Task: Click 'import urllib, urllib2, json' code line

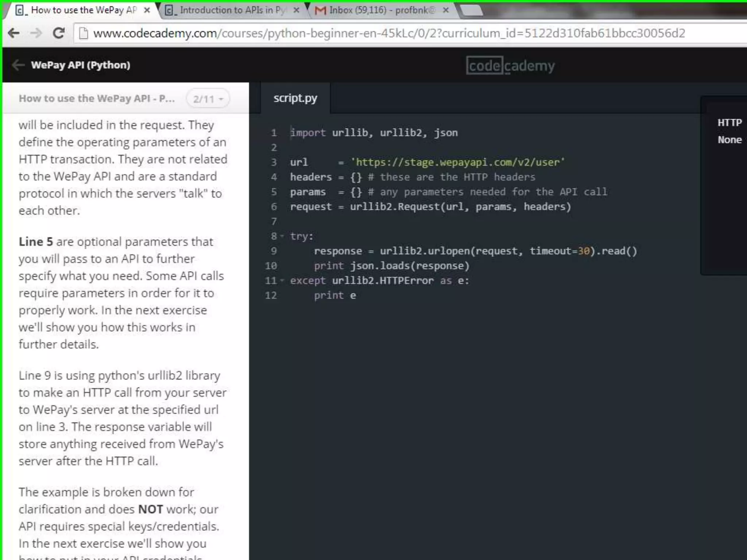Action: pyautogui.click(x=374, y=133)
